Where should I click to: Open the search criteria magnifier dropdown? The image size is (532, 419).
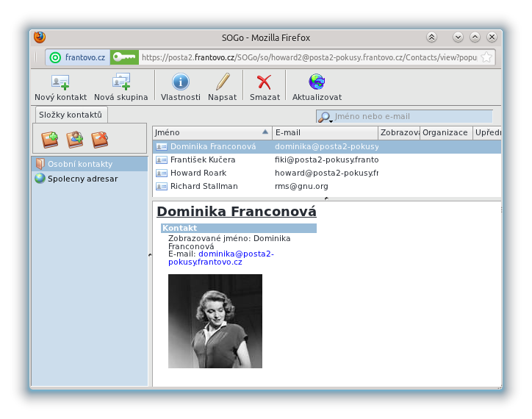point(325,117)
